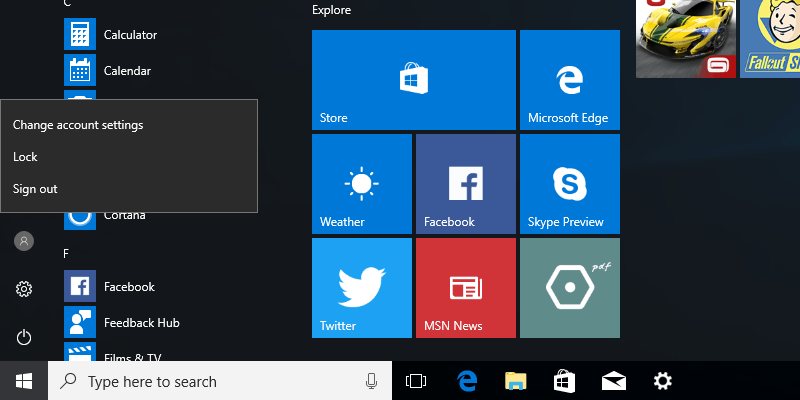Open Calculator from the app list
This screenshot has height=400, width=800.
[x=130, y=35]
